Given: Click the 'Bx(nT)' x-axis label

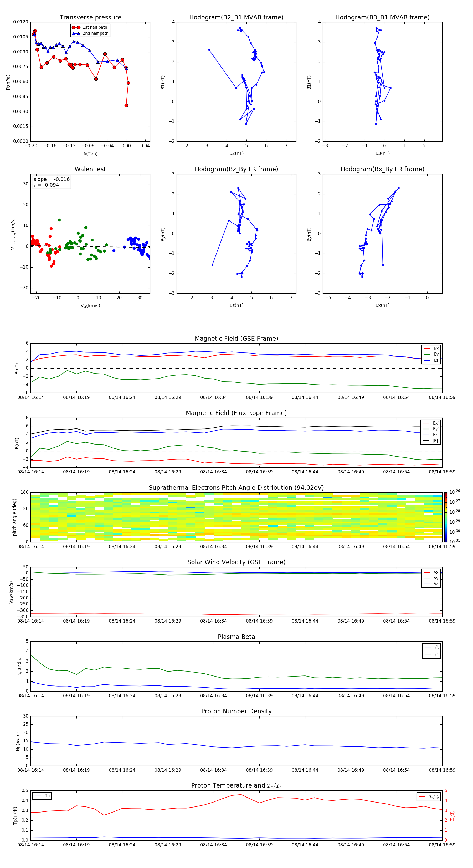Looking at the screenshot, I should [x=382, y=306].
